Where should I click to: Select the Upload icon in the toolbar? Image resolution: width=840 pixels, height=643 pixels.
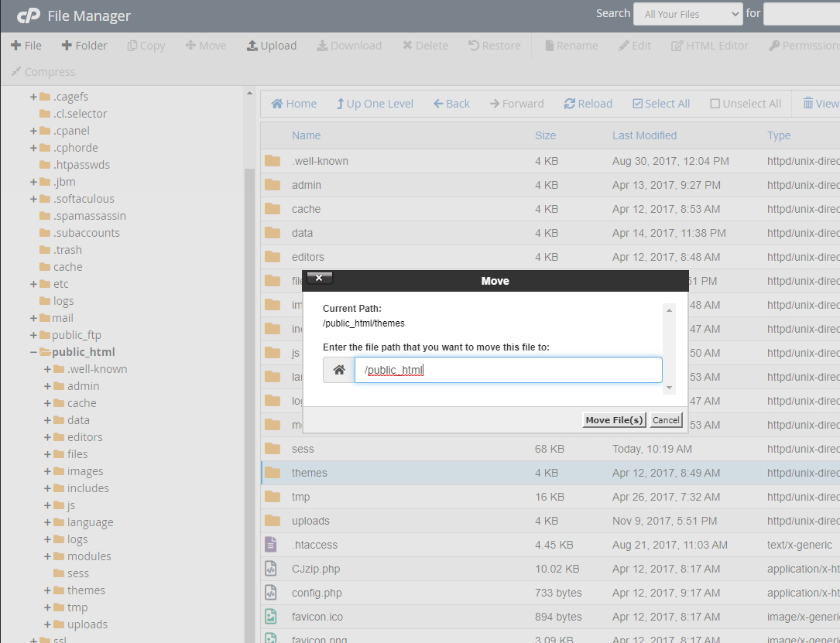271,46
